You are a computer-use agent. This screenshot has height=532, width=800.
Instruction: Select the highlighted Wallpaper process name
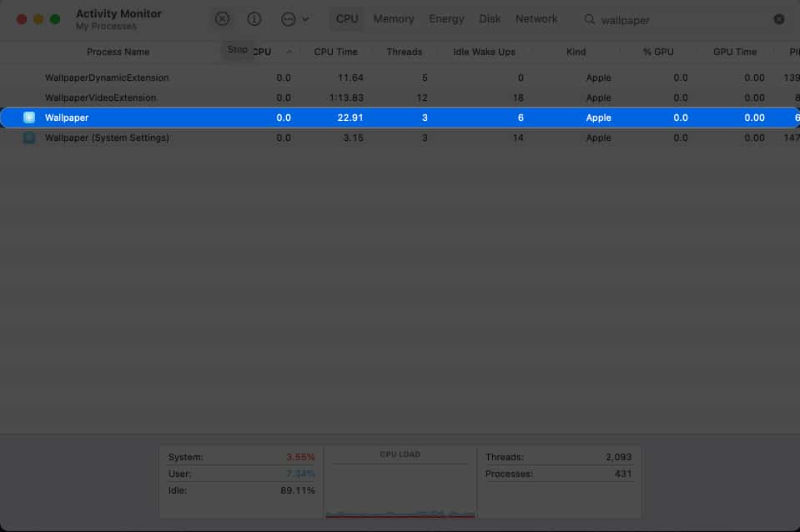click(67, 118)
